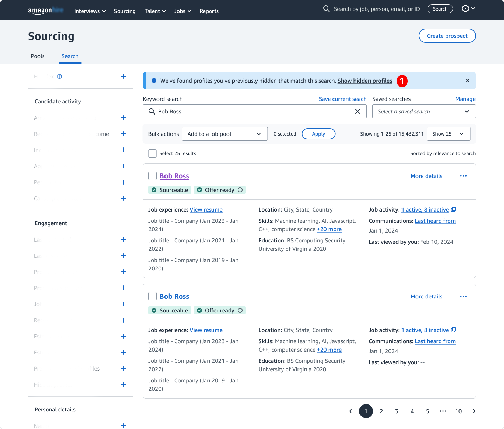This screenshot has width=504, height=429.
Task: Open the Jobs dropdown menu
Action: (x=183, y=11)
